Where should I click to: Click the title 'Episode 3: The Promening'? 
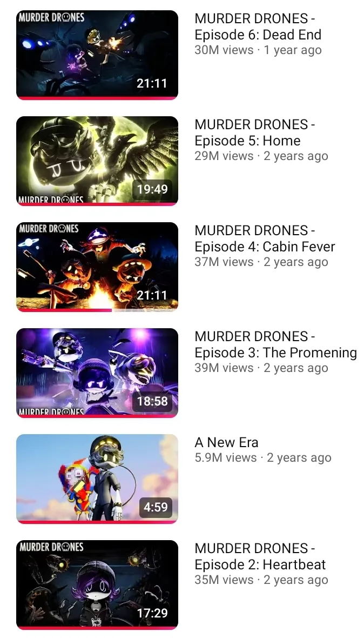point(276,353)
